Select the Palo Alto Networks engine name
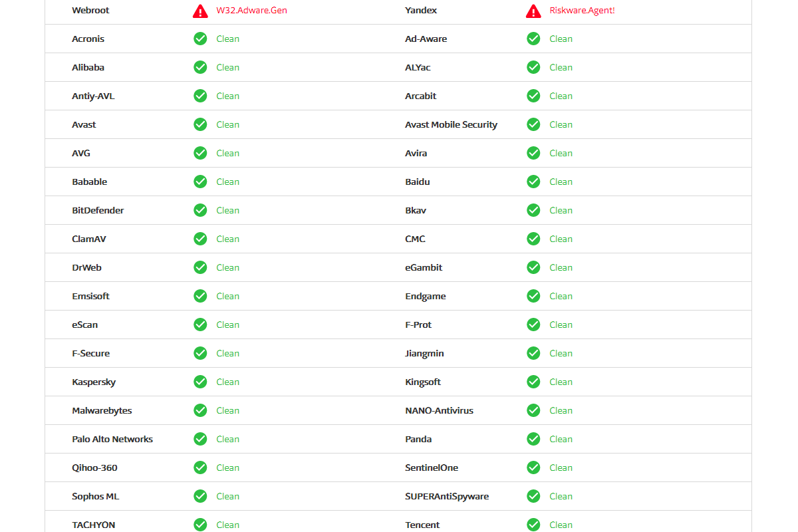 112,439
